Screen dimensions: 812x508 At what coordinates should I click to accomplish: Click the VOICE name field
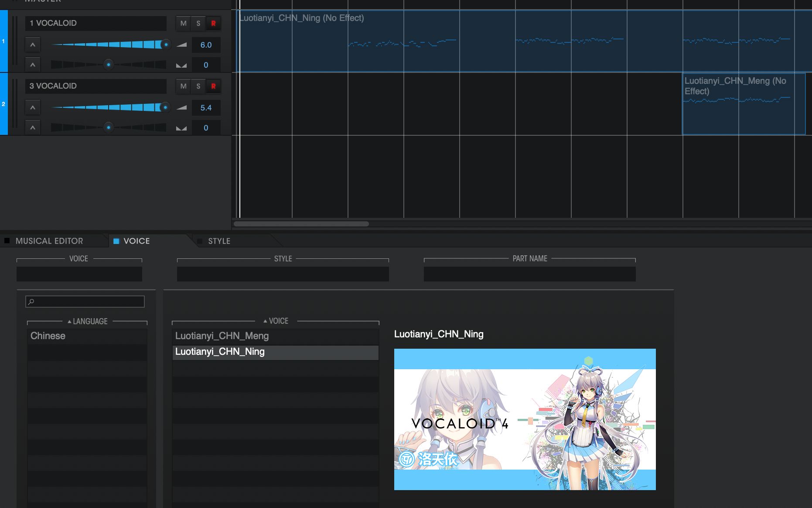point(79,274)
